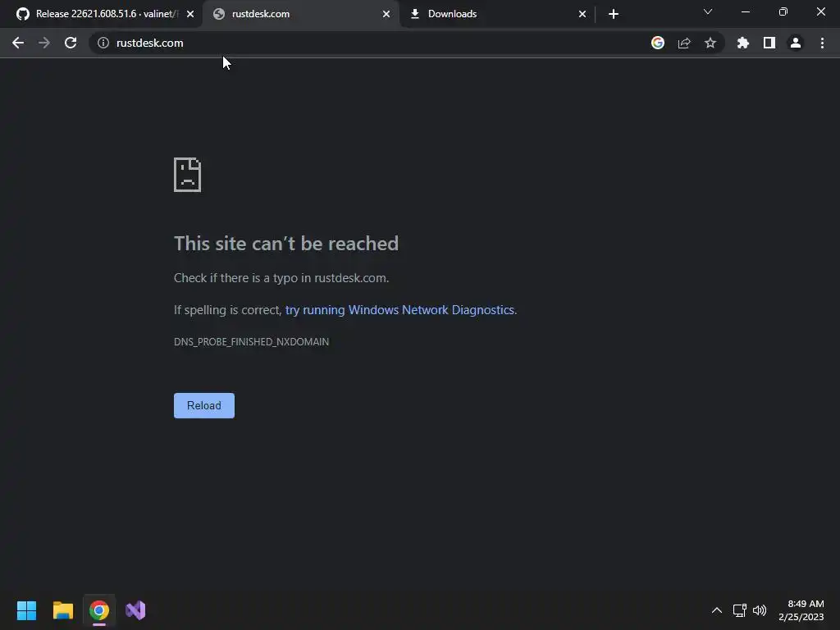The height and width of the screenshot is (630, 840).
Task: Close the GitHub Release tab
Action: tap(190, 14)
